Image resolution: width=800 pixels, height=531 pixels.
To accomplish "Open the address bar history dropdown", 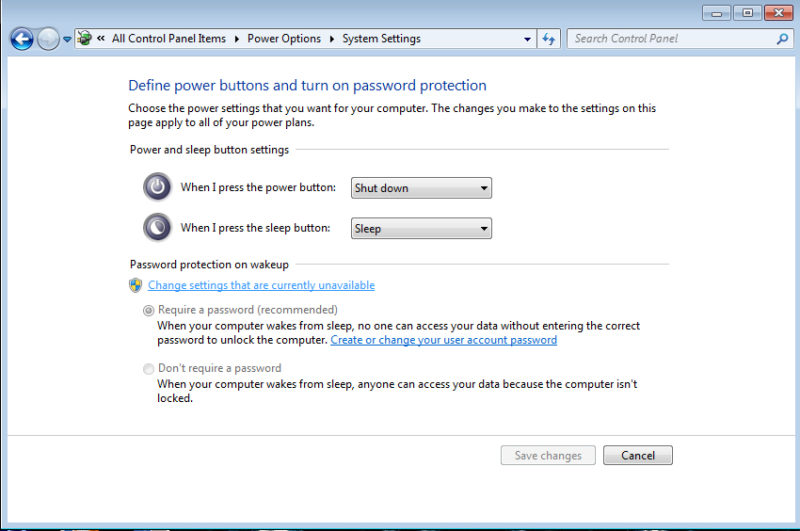I will tap(528, 39).
